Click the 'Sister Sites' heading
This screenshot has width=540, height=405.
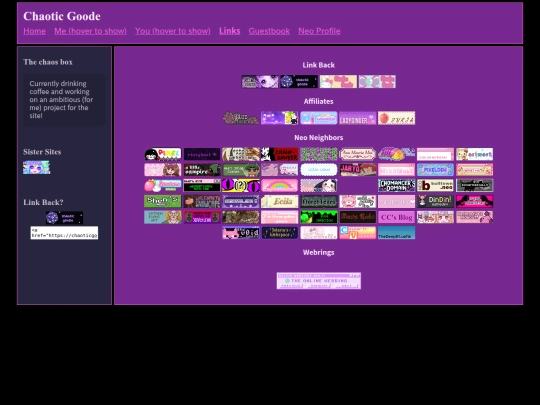(42, 152)
